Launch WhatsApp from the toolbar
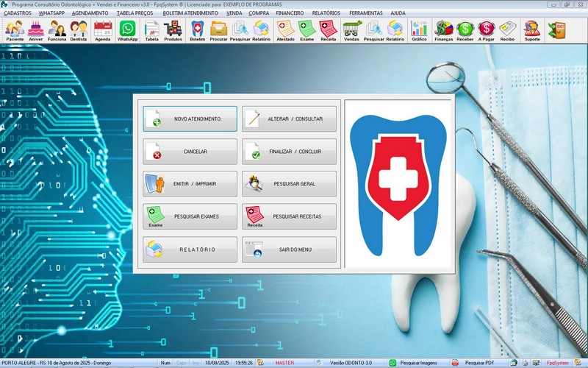This screenshot has height=368, width=588. (128, 30)
